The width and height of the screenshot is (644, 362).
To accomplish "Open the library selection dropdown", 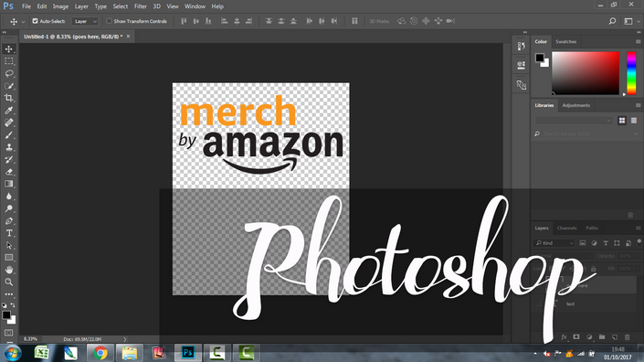I will coord(574,121).
